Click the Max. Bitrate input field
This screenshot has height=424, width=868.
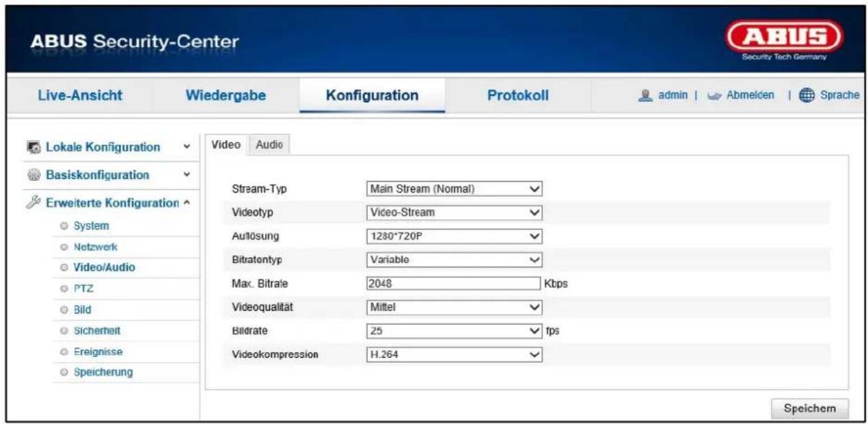click(x=454, y=283)
